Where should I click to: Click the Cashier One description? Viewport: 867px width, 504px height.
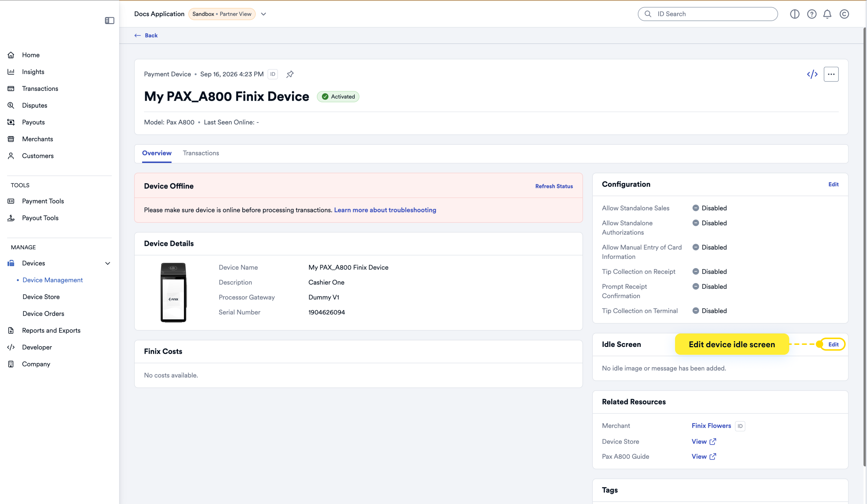pyautogui.click(x=327, y=282)
